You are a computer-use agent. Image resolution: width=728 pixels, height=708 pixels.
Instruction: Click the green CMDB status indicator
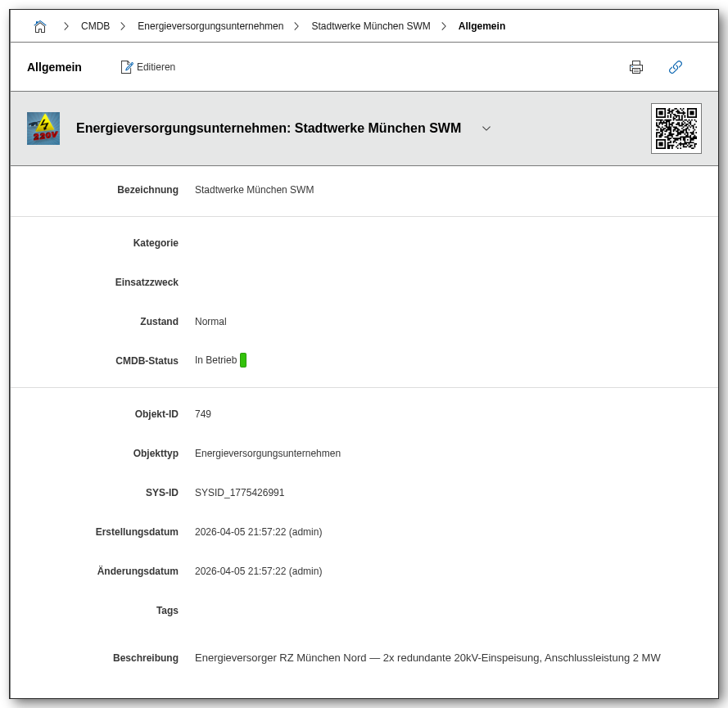pyautogui.click(x=243, y=360)
